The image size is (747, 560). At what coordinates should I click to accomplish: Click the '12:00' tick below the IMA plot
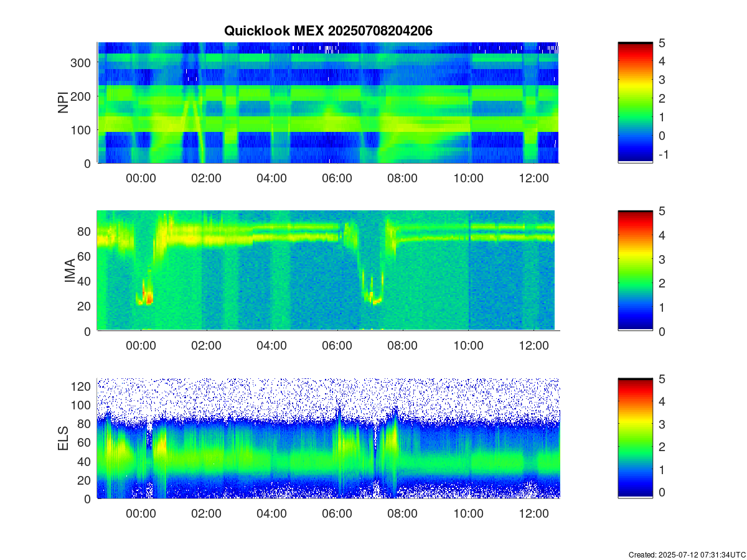click(533, 346)
